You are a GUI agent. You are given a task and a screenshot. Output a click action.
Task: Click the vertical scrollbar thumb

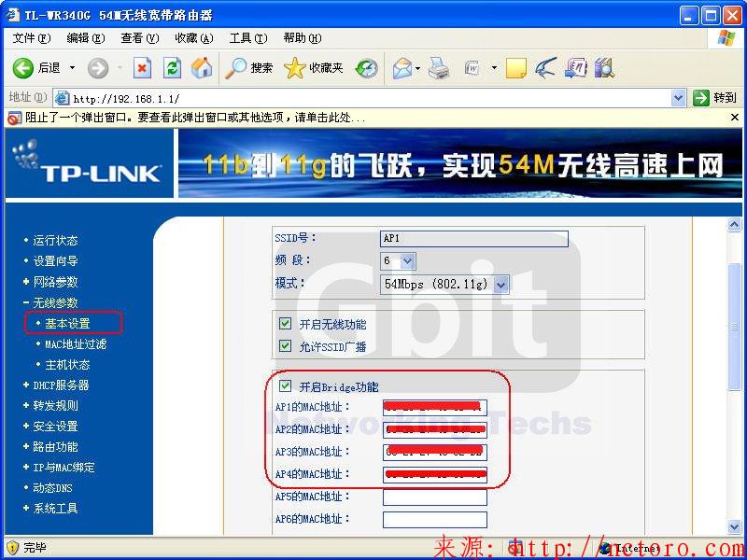(734, 327)
